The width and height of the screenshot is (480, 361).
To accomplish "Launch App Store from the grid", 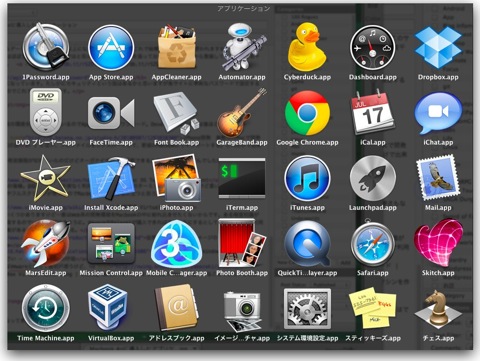I will coord(111,47).
